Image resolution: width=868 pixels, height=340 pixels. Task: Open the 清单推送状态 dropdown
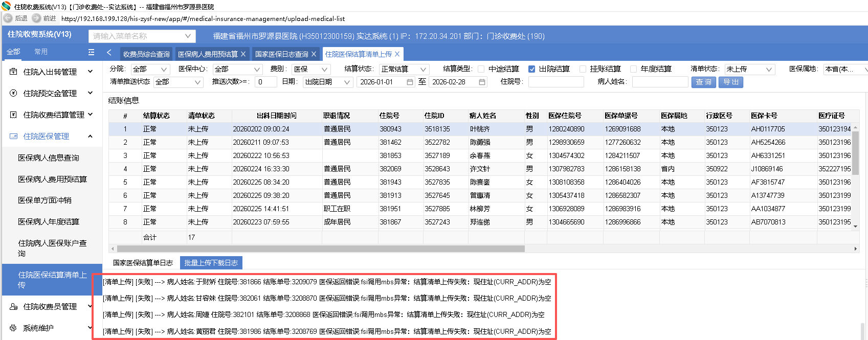tap(178, 82)
